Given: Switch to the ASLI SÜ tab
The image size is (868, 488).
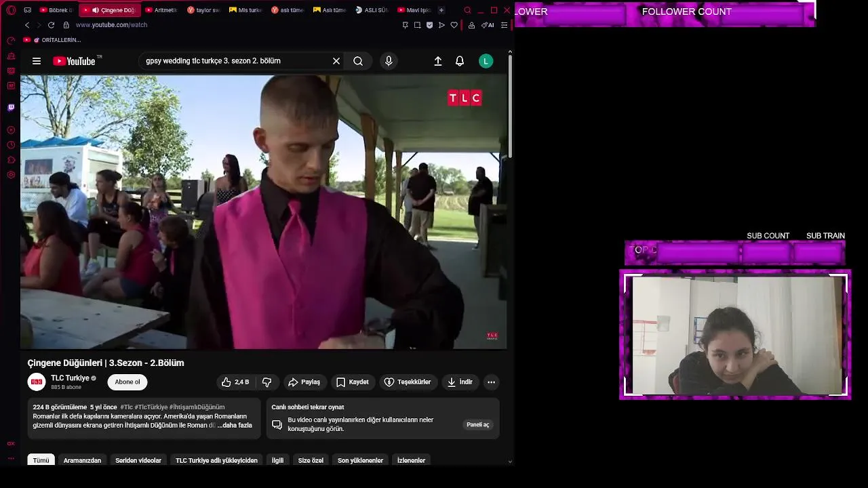Looking at the screenshot, I should (x=372, y=10).
